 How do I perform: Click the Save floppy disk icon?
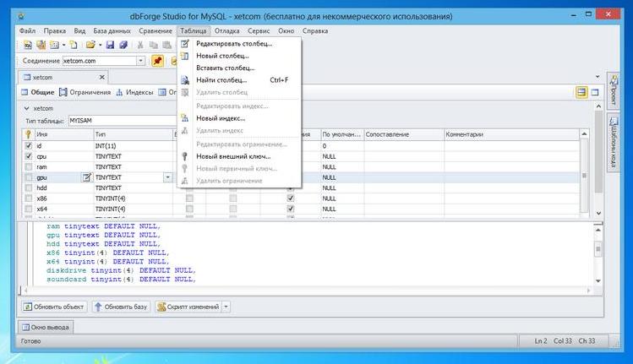110,45
